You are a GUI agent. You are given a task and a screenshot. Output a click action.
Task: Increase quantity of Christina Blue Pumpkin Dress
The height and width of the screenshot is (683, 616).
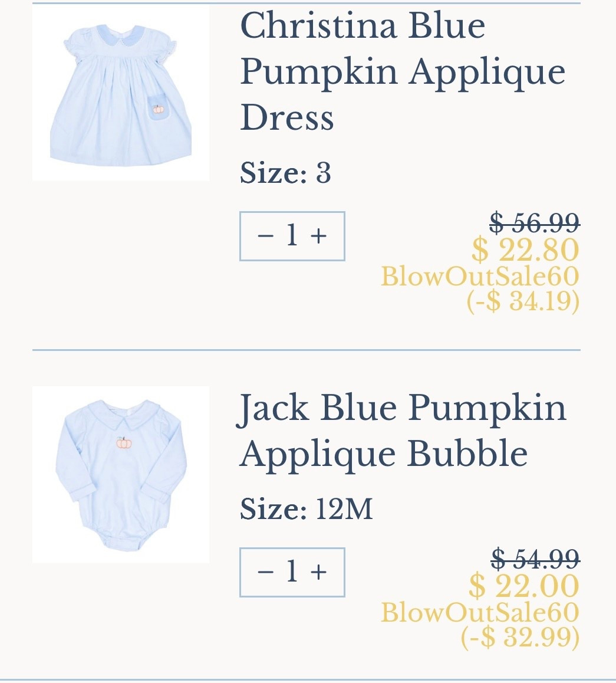pos(318,236)
